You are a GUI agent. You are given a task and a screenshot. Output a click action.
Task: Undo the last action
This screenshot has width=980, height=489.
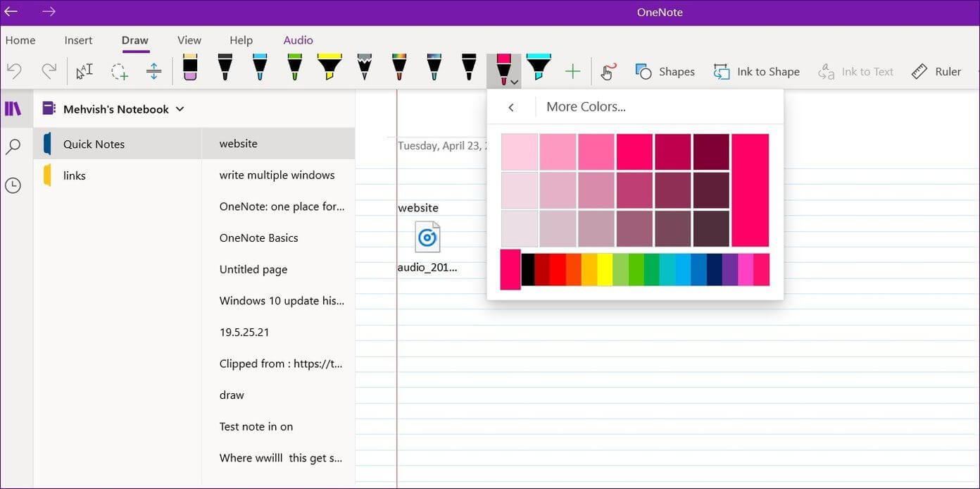[14, 71]
